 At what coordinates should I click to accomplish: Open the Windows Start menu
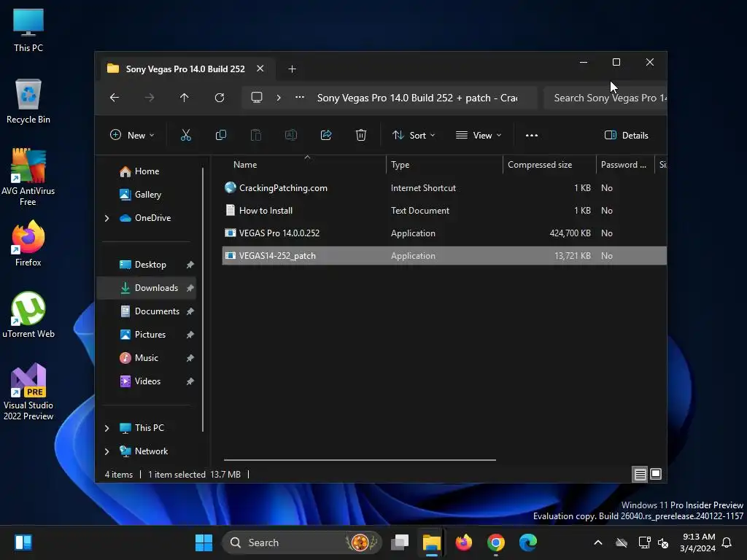click(x=204, y=542)
